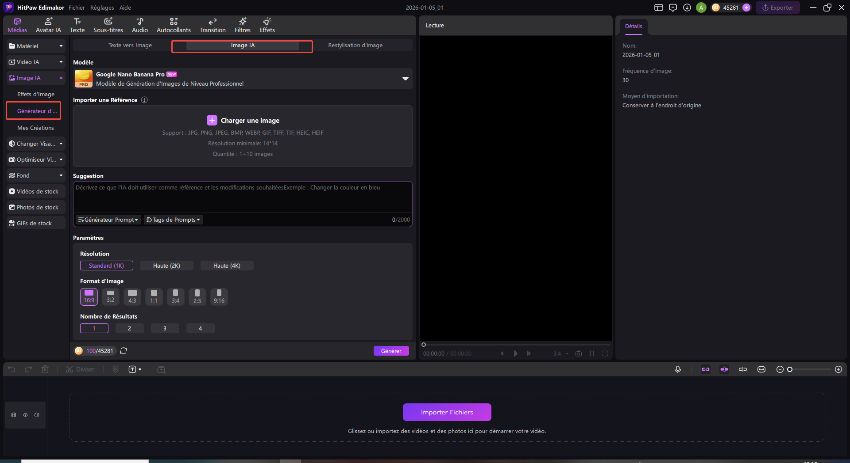Switch to the Texte vers Image tab
This screenshot has width=850, height=463.
coord(128,45)
